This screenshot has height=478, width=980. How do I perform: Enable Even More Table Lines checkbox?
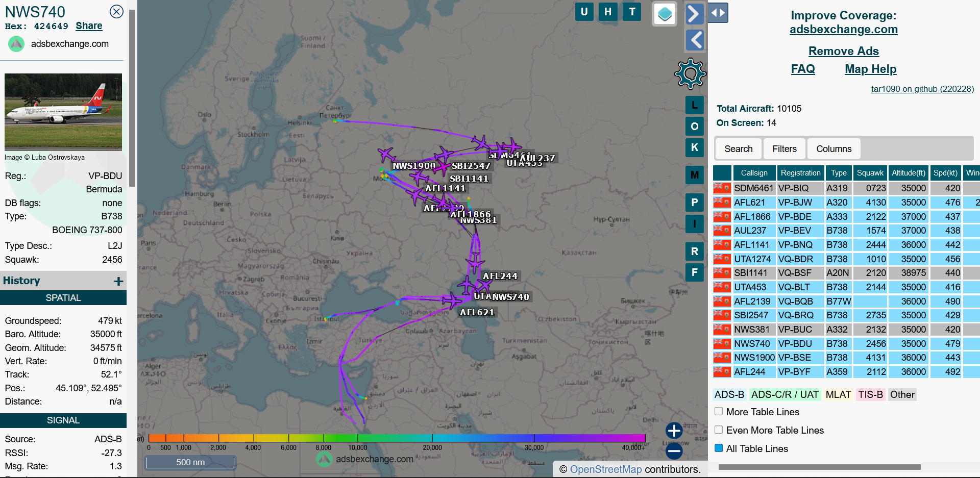pos(719,430)
